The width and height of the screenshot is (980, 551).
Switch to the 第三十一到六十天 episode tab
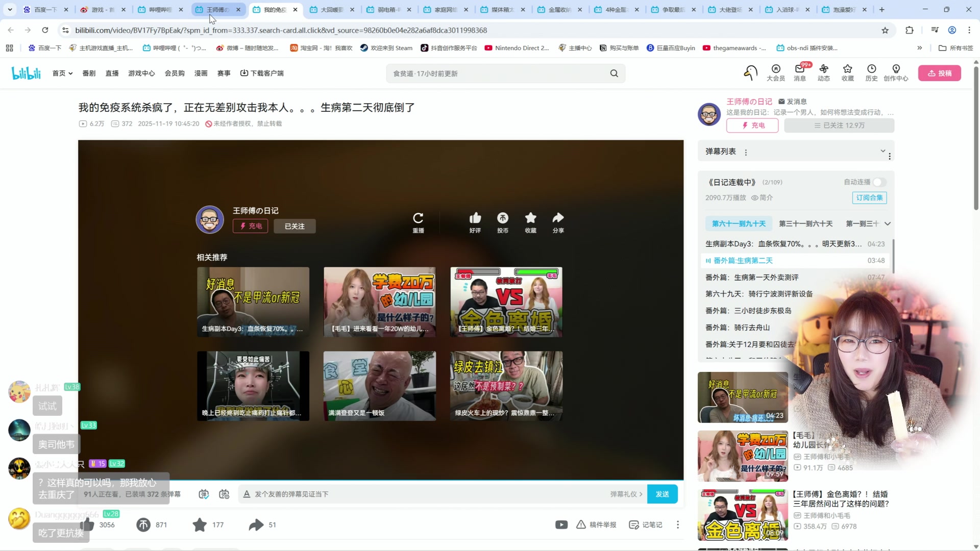pyautogui.click(x=805, y=223)
